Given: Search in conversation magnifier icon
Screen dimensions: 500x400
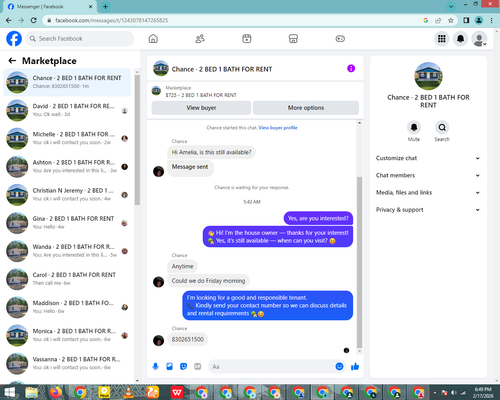Looking at the screenshot, I should (442, 127).
